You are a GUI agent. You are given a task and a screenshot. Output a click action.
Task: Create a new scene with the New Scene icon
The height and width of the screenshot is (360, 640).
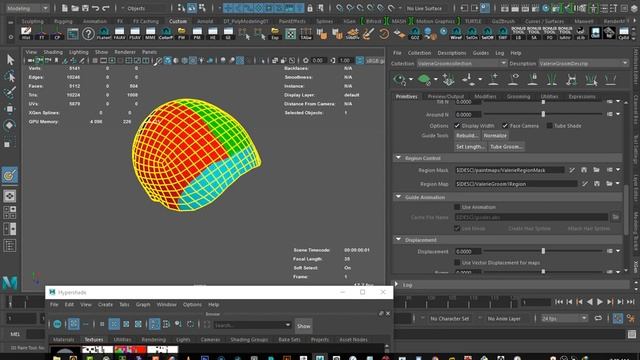click(x=65, y=8)
